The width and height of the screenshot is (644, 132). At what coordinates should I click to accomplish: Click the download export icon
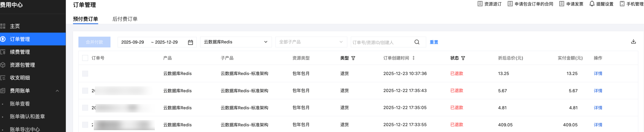click(x=633, y=42)
